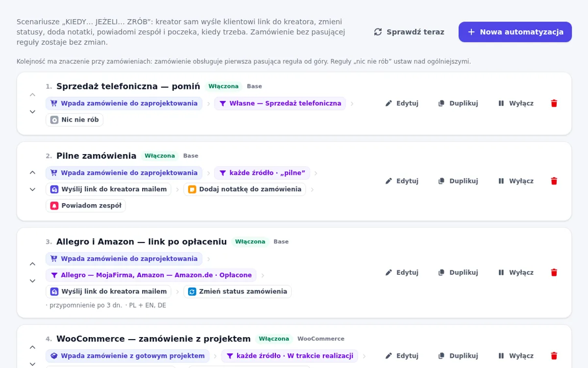Move Sprzedaż telefoniczna rule up
The image size is (588, 368).
coord(32,95)
